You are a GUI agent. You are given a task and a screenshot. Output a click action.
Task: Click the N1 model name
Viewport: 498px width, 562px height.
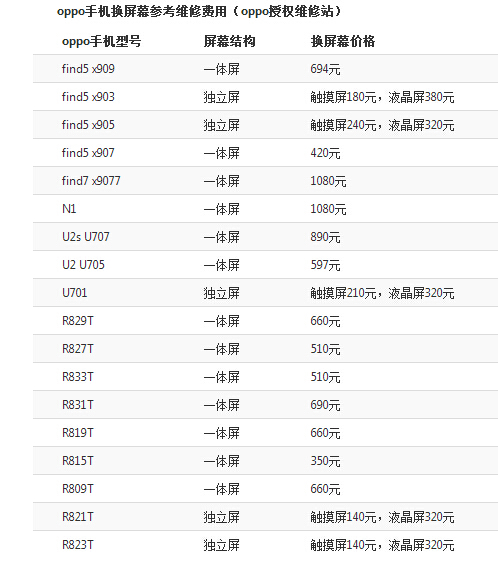pos(69,209)
